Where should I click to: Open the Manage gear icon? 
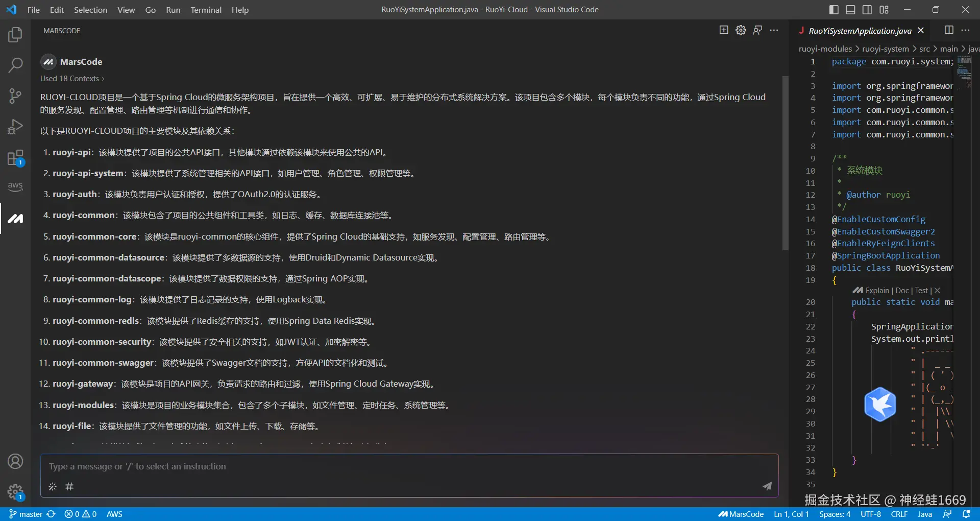click(15, 492)
